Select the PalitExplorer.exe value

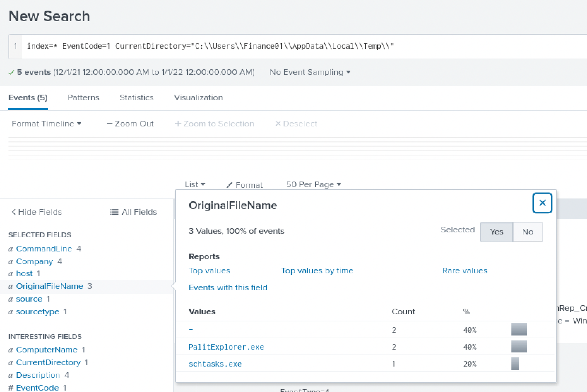tap(226, 347)
